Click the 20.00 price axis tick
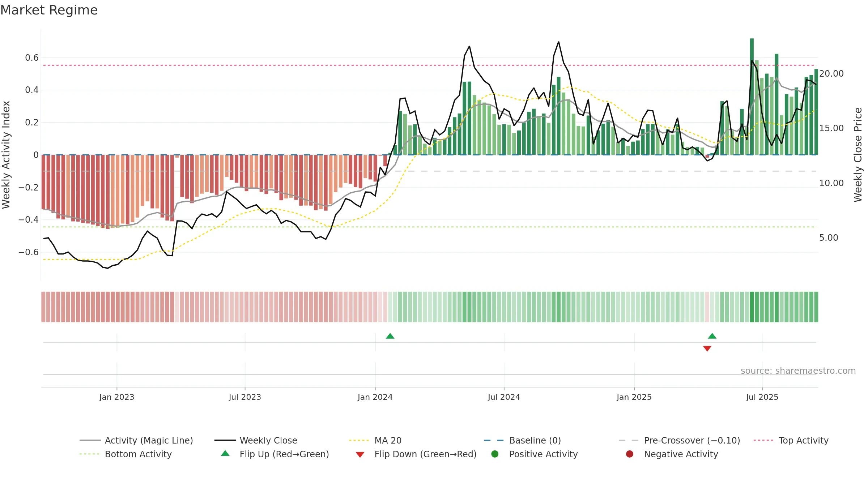This screenshot has width=868, height=488. pyautogui.click(x=831, y=73)
